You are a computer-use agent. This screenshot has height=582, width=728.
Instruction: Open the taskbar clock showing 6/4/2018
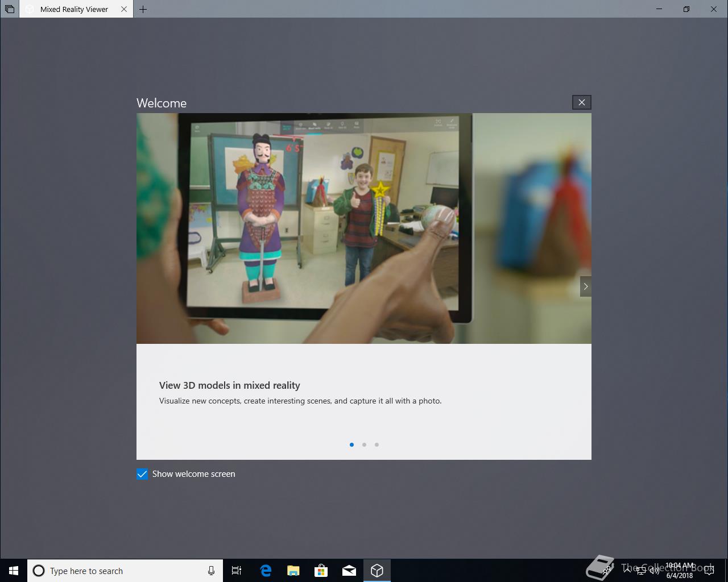pyautogui.click(x=680, y=571)
